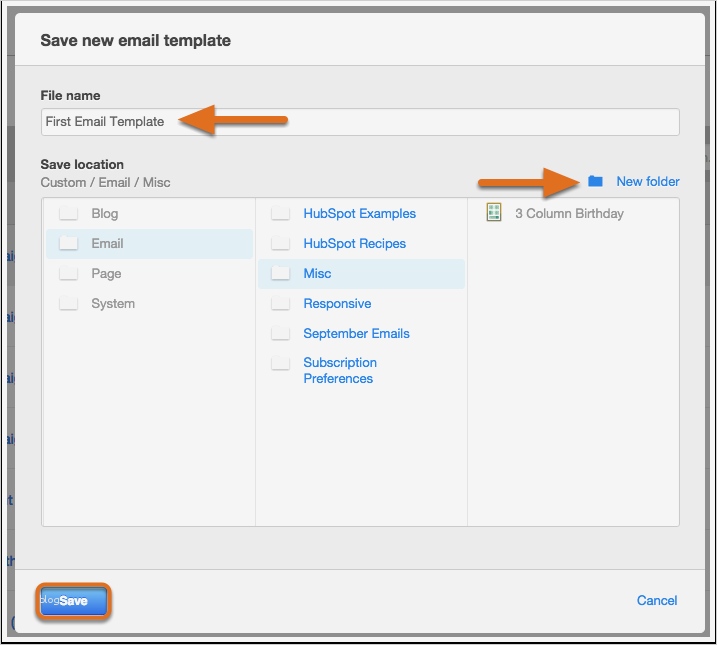Click the Cancel link
The height and width of the screenshot is (645, 717).
click(657, 601)
